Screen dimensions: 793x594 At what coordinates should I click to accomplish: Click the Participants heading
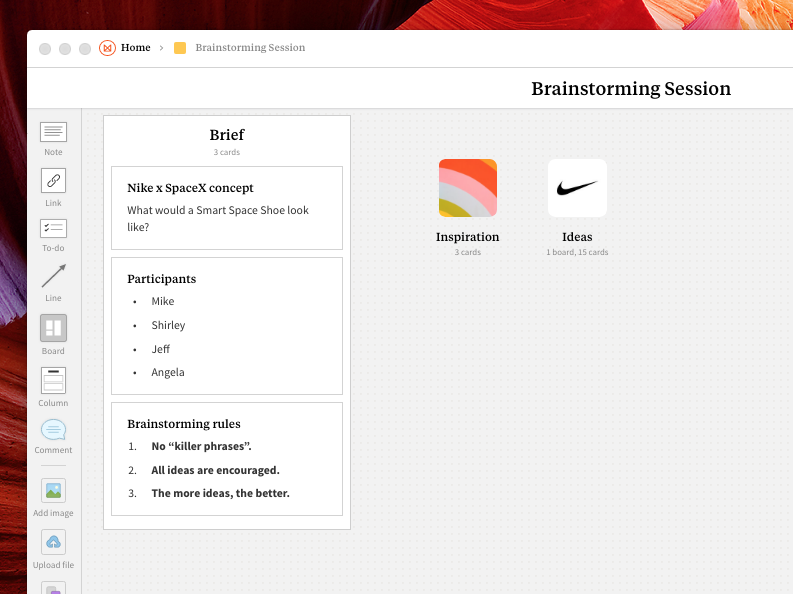[x=161, y=279]
